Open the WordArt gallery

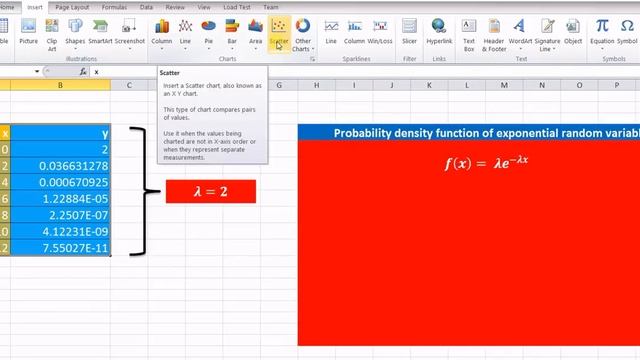click(520, 35)
